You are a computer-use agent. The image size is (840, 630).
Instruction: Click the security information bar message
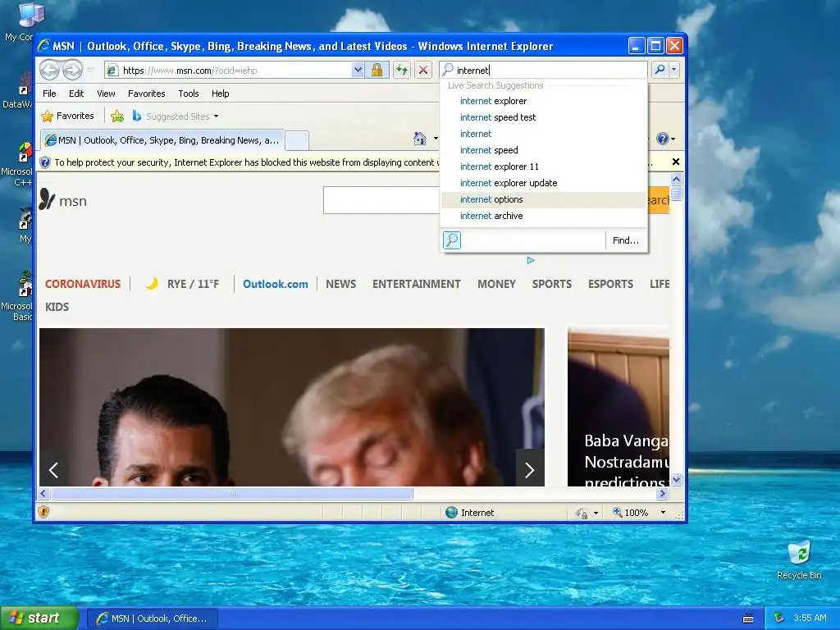(x=246, y=162)
